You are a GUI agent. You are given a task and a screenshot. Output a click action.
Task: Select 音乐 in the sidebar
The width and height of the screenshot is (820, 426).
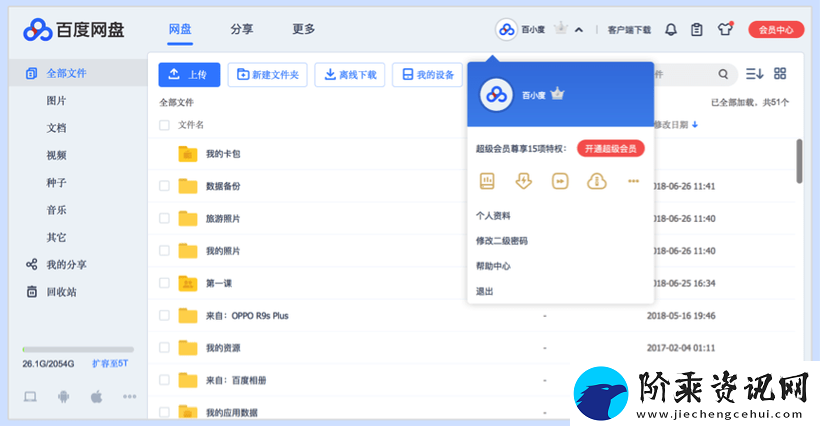(x=56, y=210)
